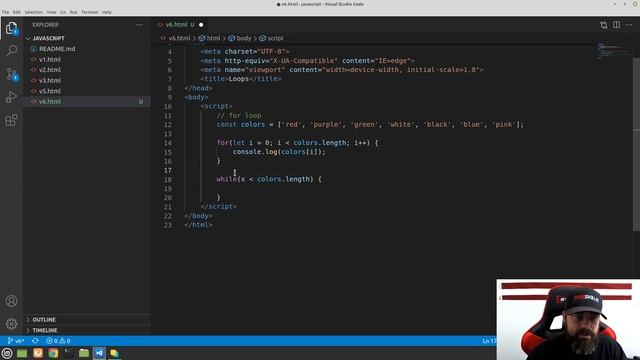Open the Accounts menu icon

pyautogui.click(x=11, y=301)
